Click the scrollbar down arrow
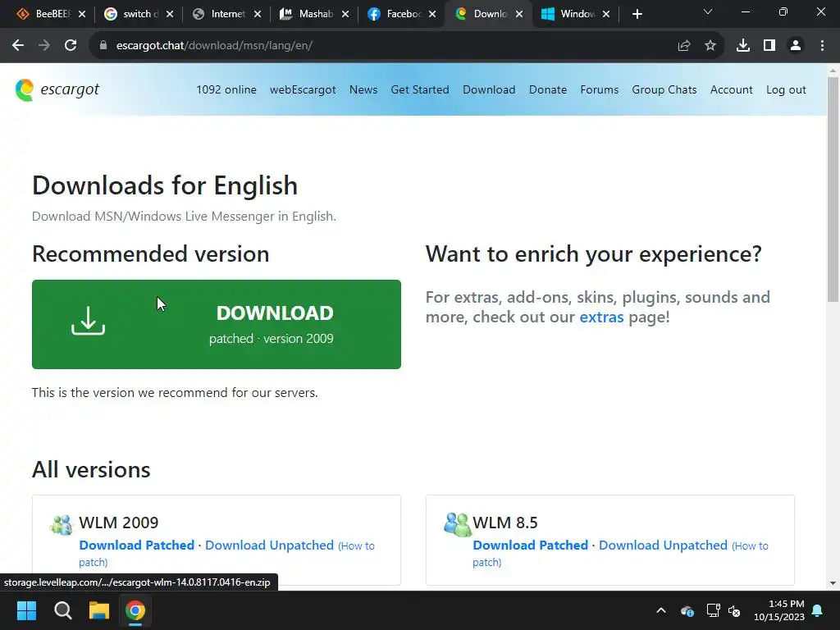This screenshot has width=840, height=630. tap(833, 583)
